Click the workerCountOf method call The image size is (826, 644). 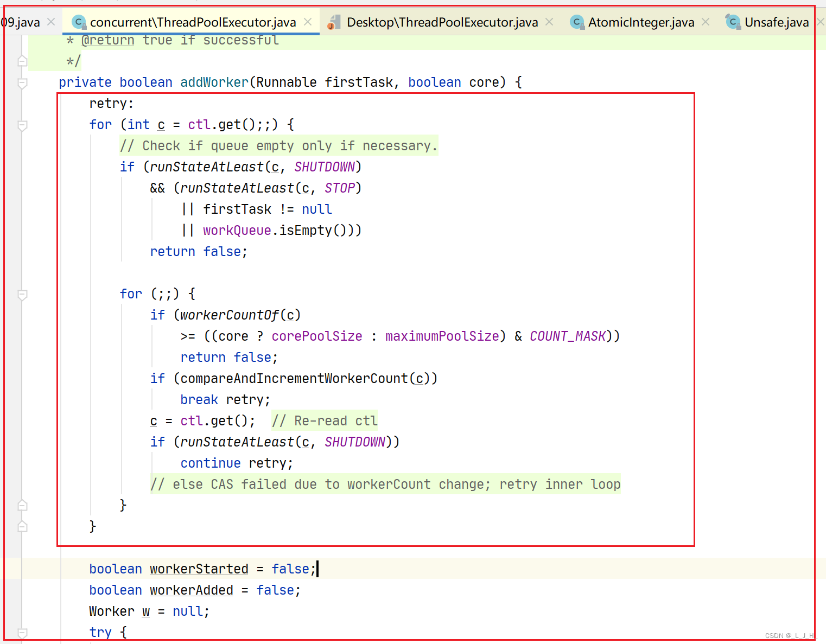(230, 315)
